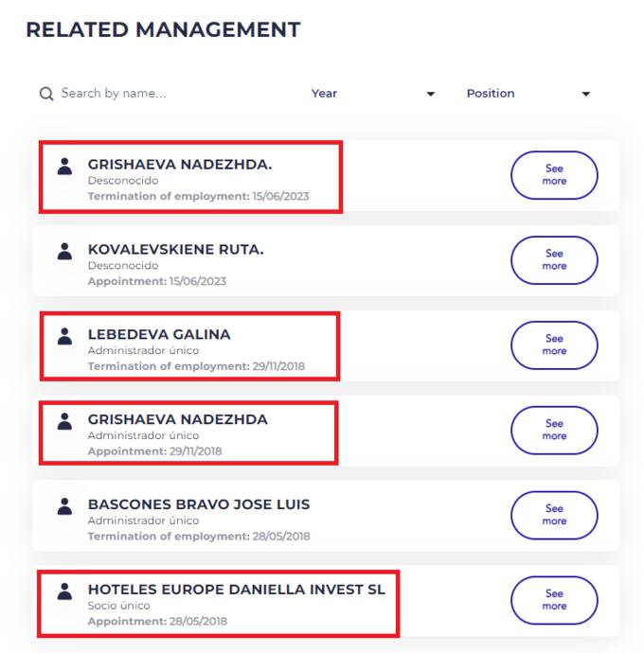Open the Year filter dropdown

(x=372, y=94)
